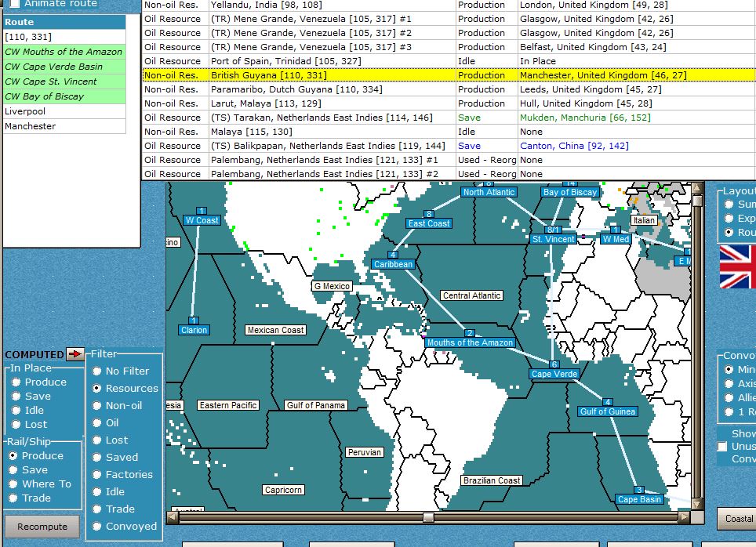756x547 pixels.
Task: Select Paramaribo, Dutch Guyana row
Action: [x=449, y=89]
